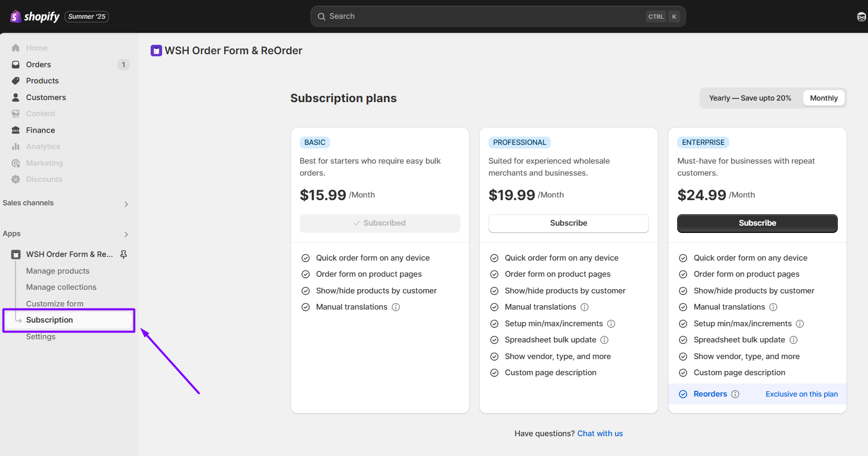Subscribe to the Professional plan
The height and width of the screenshot is (456, 868).
point(568,223)
